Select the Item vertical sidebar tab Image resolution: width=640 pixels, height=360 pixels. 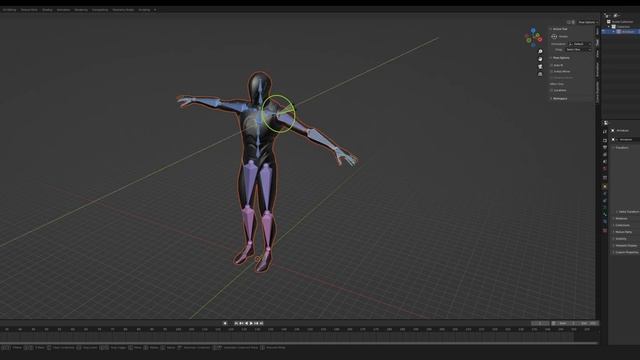pyautogui.click(x=597, y=31)
